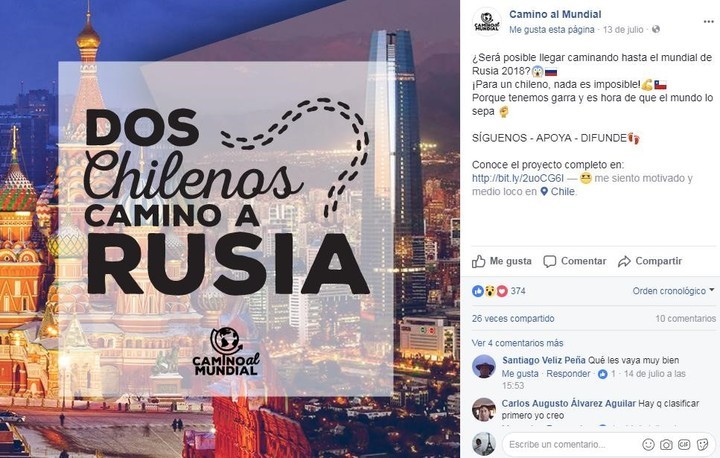This screenshot has width=720, height=458.
Task: Click the Camino al Mundial page avatar
Action: coord(487,22)
